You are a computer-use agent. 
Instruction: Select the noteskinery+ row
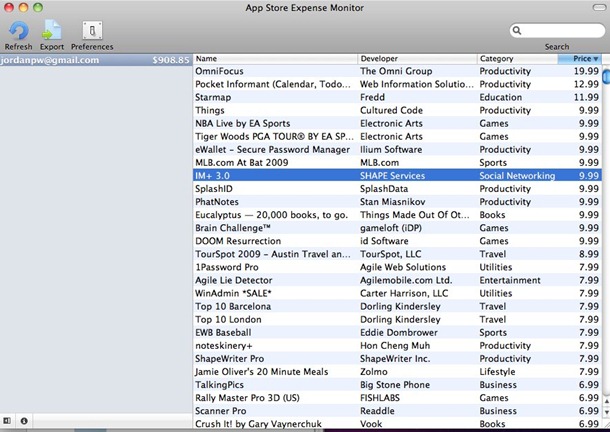click(397, 346)
